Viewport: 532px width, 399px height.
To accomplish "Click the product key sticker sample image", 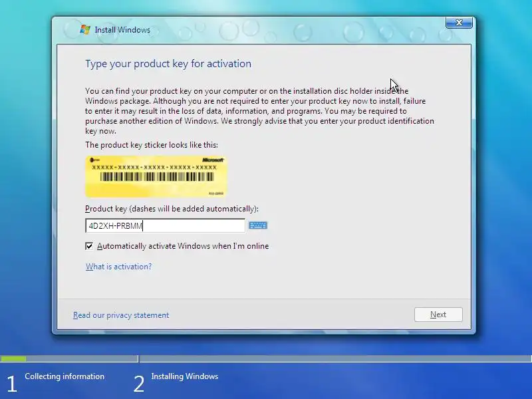I will [156, 176].
